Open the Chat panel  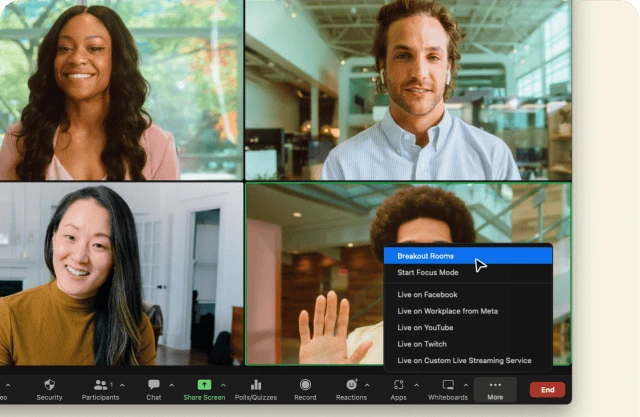tap(153, 385)
